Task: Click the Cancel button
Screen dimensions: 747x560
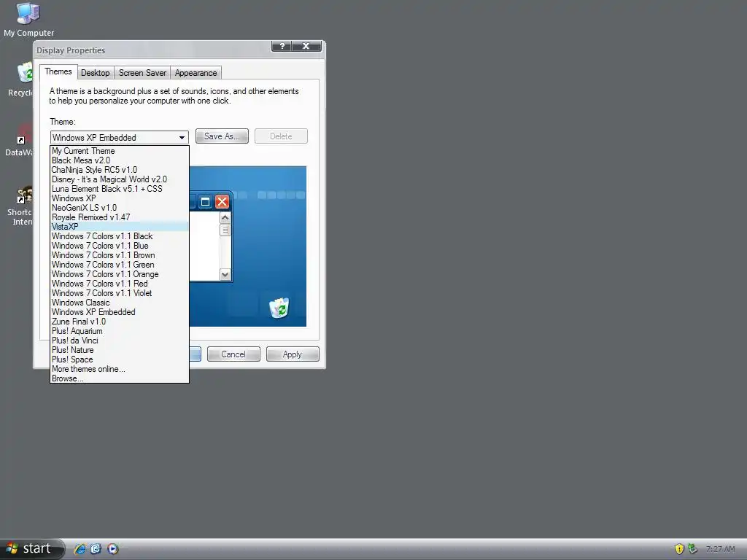Action: (233, 354)
